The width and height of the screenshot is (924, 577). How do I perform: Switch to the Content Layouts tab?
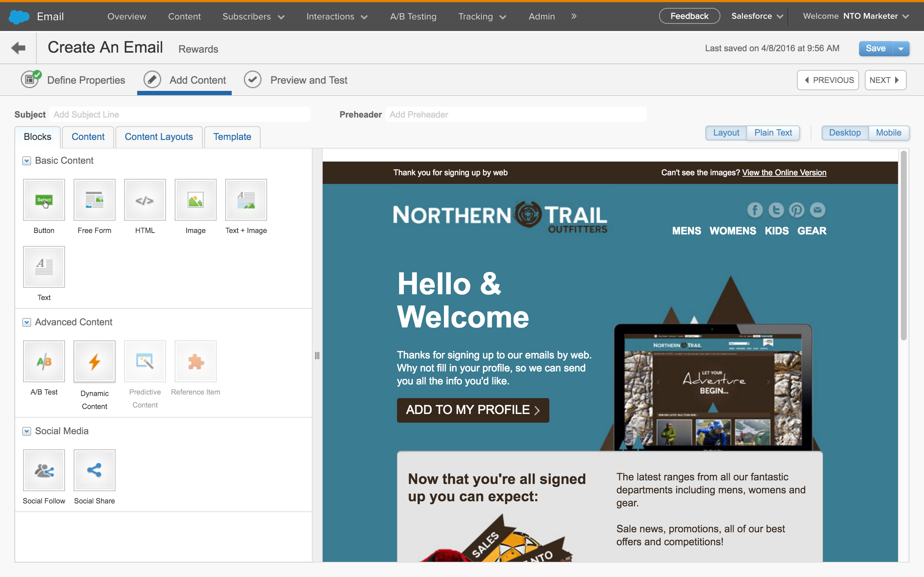coord(159,137)
